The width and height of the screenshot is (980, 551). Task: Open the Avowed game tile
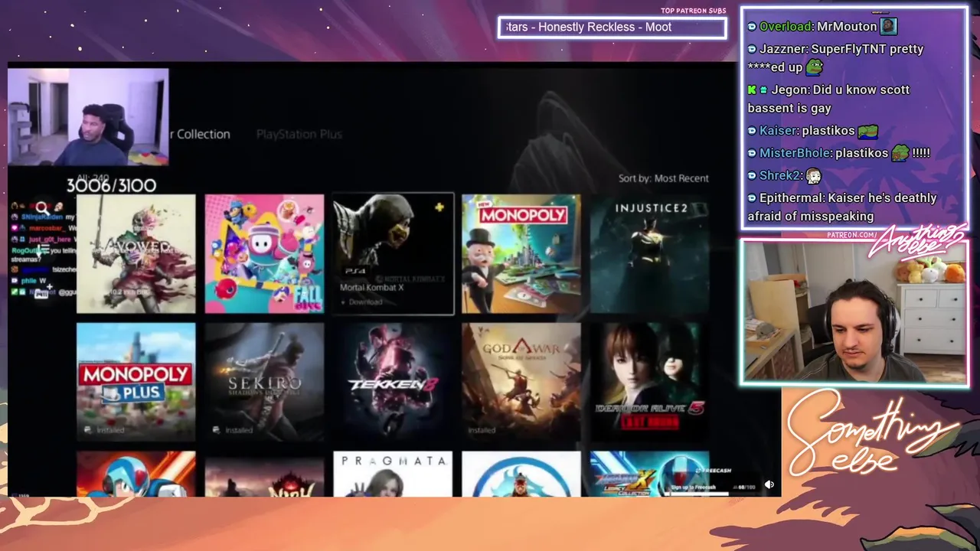(x=136, y=253)
